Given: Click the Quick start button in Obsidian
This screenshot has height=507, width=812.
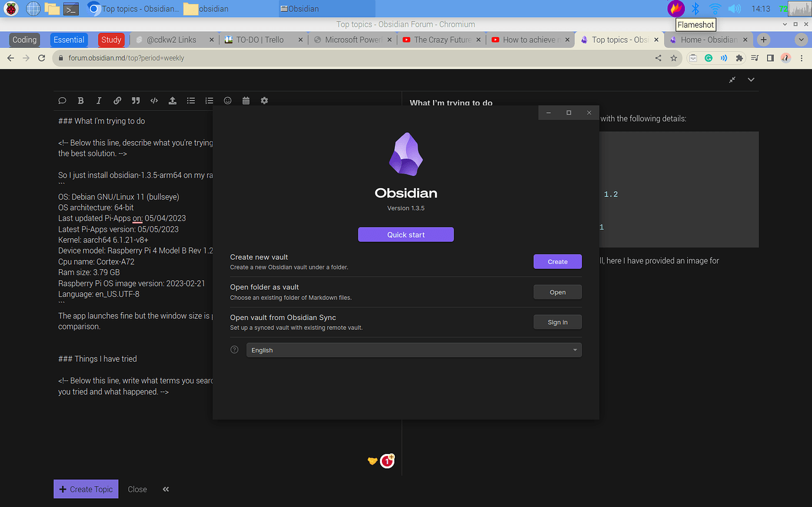Looking at the screenshot, I should tap(405, 234).
